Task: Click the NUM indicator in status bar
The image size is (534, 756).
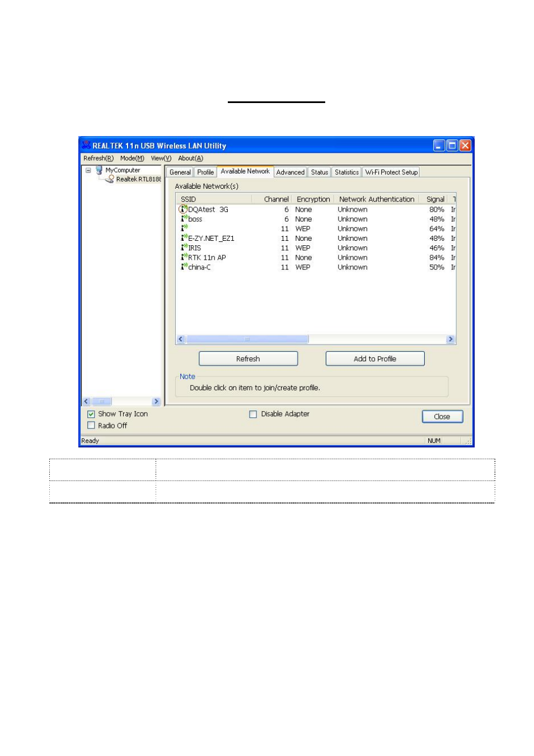Action: coord(434,441)
